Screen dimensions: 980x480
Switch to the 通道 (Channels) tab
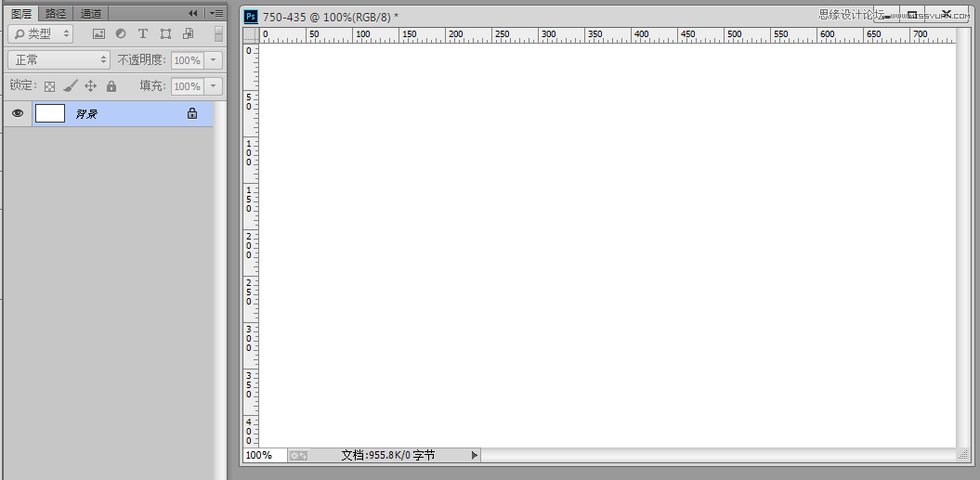(91, 13)
